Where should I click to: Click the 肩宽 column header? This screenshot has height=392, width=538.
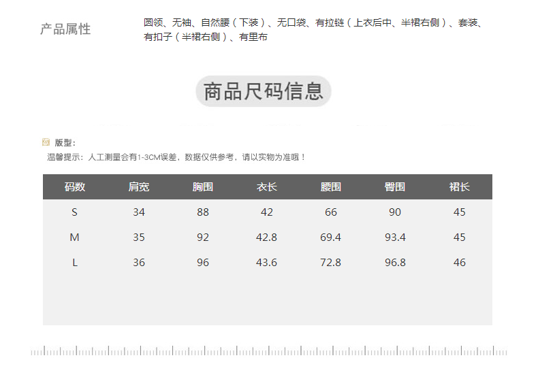[x=139, y=187]
